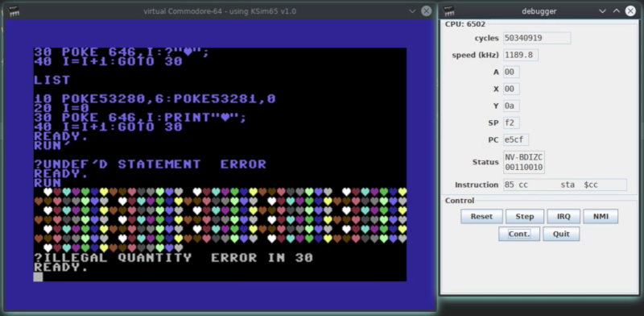Click the chip icon in debugger title bar
The image size is (644, 316).
tap(449, 11)
